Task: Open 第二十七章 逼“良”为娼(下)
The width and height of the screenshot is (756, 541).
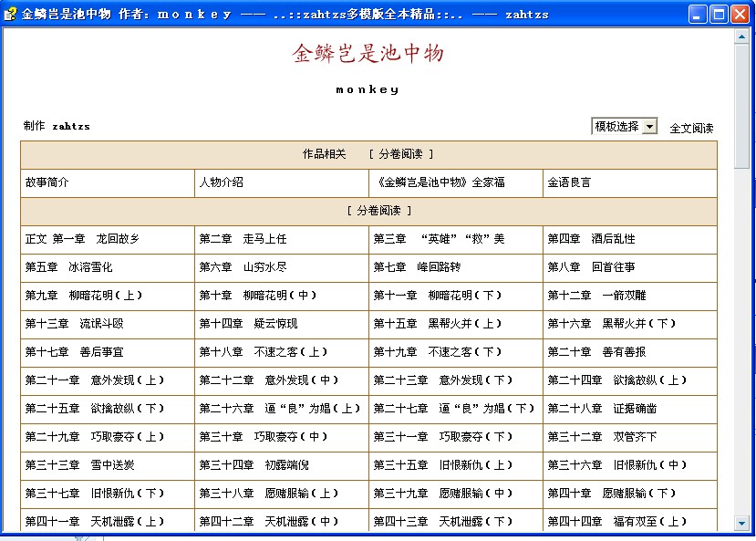Action: [454, 409]
